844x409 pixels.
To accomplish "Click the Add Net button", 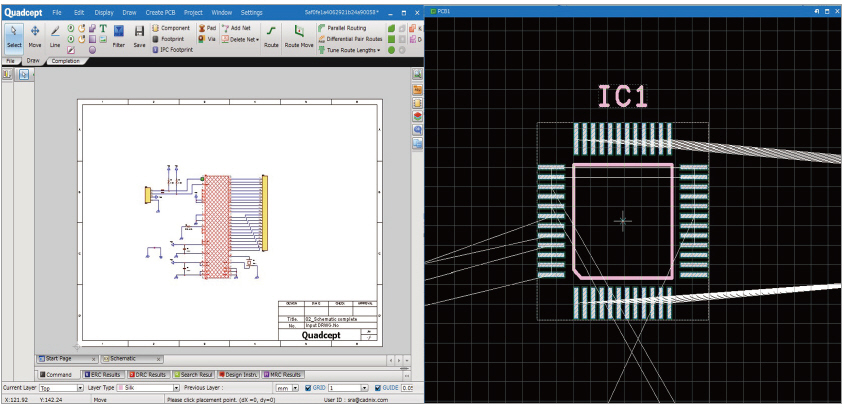I will coord(240,28).
